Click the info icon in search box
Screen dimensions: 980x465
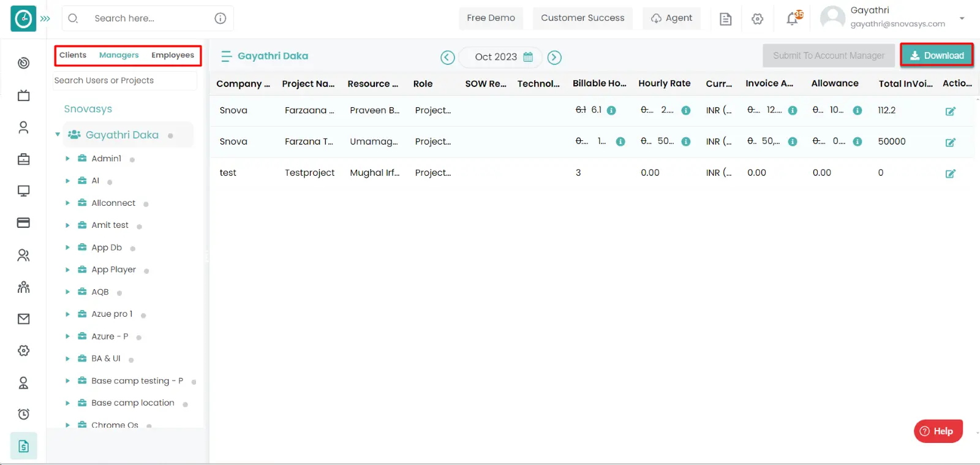pos(221,18)
